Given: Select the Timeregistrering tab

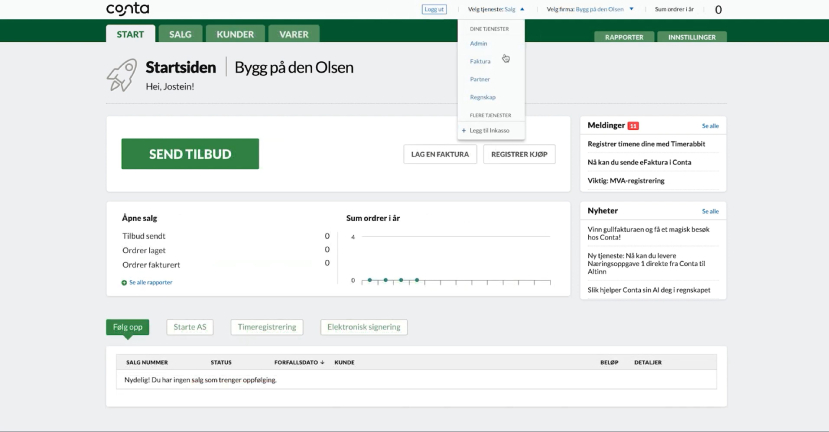Looking at the screenshot, I should 267,327.
